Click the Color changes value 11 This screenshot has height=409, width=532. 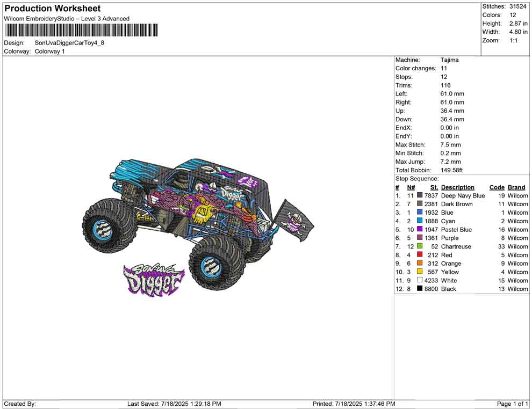click(444, 68)
